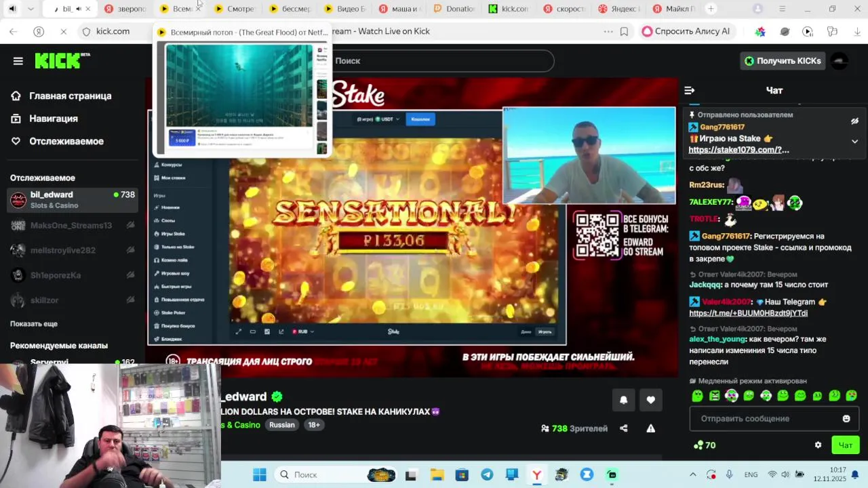This screenshot has width=868, height=488.
Task: Stop page loading X button
Action: click(x=63, y=31)
